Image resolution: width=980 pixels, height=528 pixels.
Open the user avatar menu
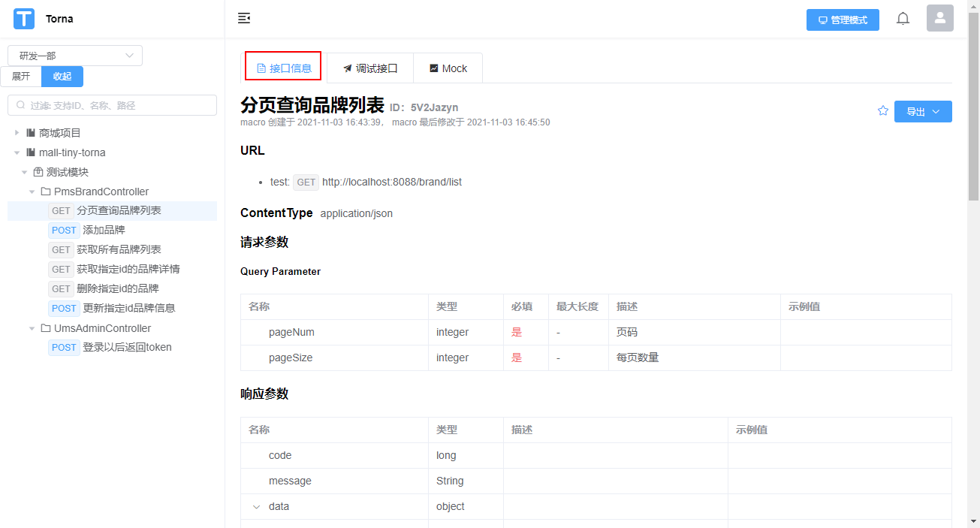point(940,18)
